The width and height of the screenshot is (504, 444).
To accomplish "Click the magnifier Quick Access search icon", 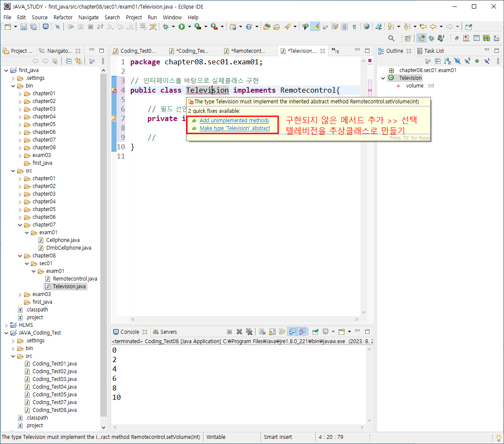I will click(391, 38).
